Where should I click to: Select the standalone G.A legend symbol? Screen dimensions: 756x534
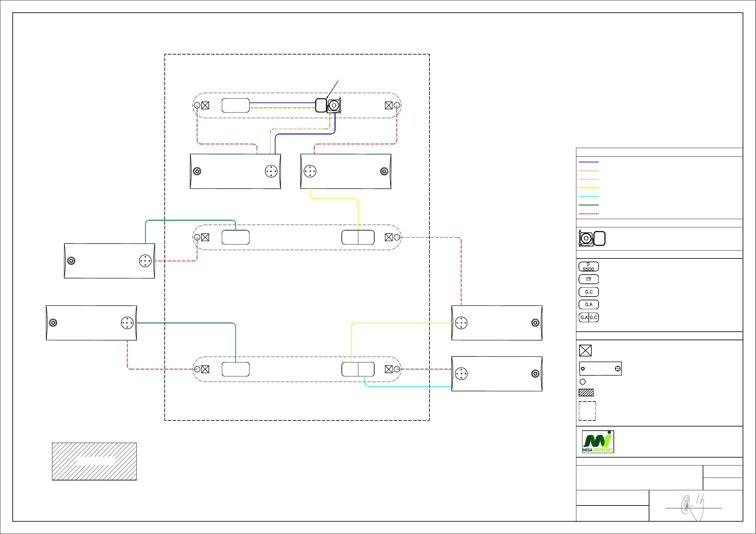(x=588, y=304)
